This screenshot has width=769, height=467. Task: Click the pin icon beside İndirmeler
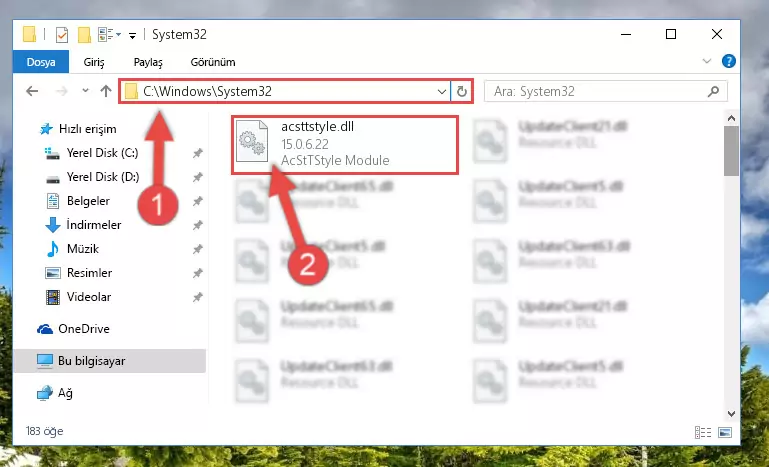click(198, 225)
